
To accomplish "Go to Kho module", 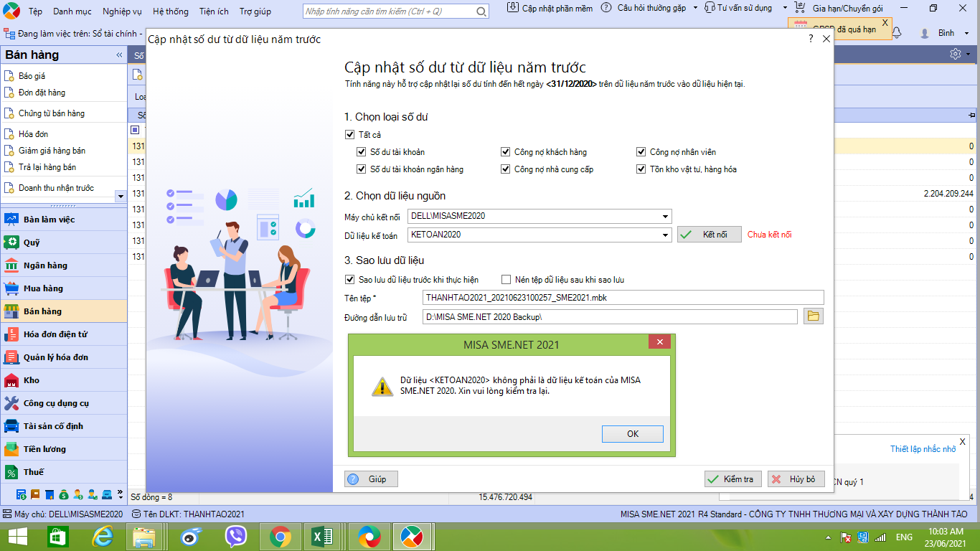I will coord(64,380).
